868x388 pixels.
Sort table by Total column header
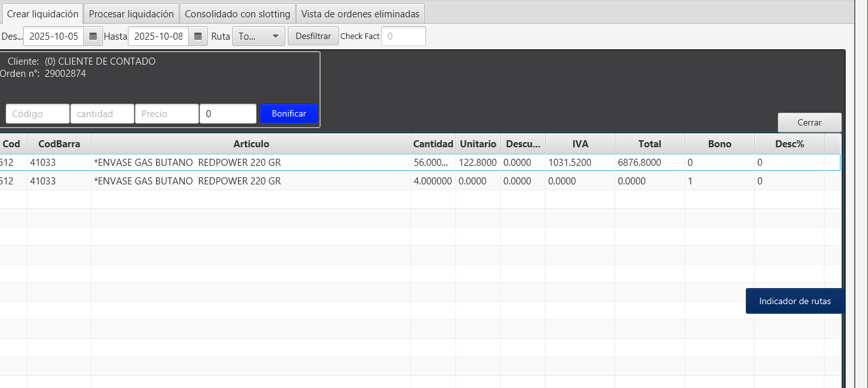(x=649, y=144)
